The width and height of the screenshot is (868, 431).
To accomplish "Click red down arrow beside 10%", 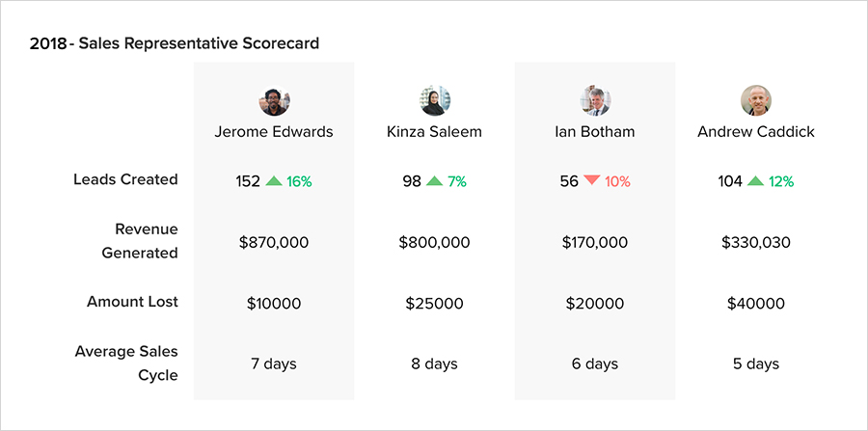I will point(592,180).
